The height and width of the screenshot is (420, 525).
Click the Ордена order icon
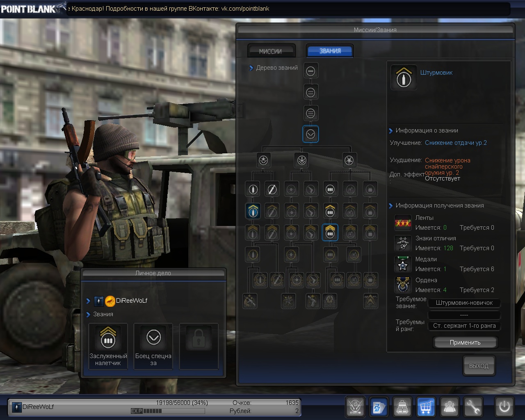click(x=403, y=285)
